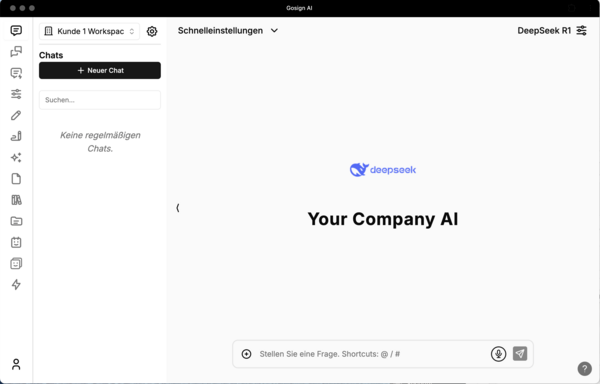Open the document file icon in sidebar

(x=16, y=179)
